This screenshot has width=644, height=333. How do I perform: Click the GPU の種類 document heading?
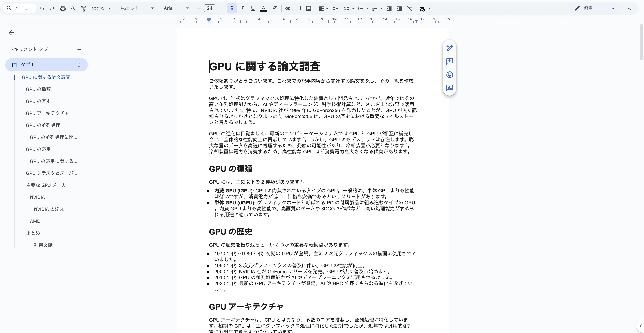click(x=231, y=169)
